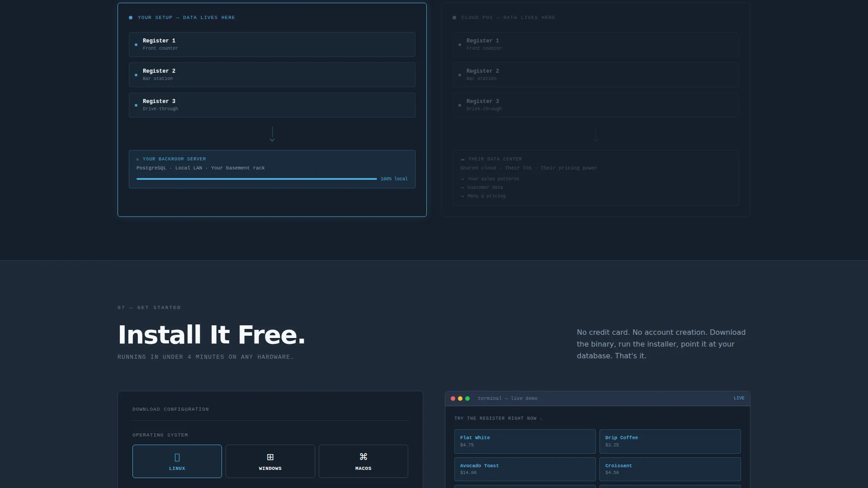Click 'Customer data' list item
868x488 pixels.
point(481,188)
